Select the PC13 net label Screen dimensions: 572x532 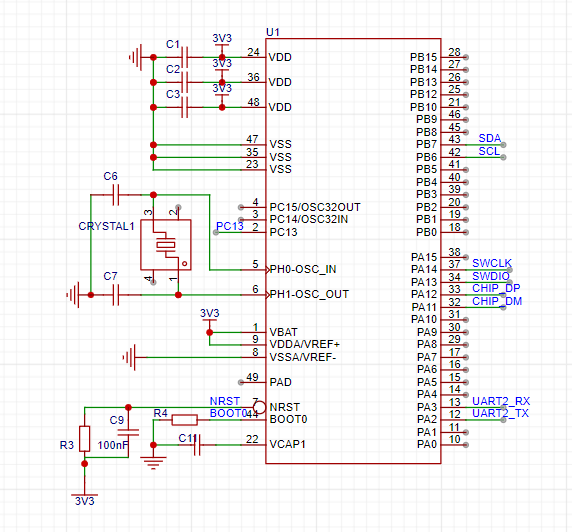(x=230, y=226)
